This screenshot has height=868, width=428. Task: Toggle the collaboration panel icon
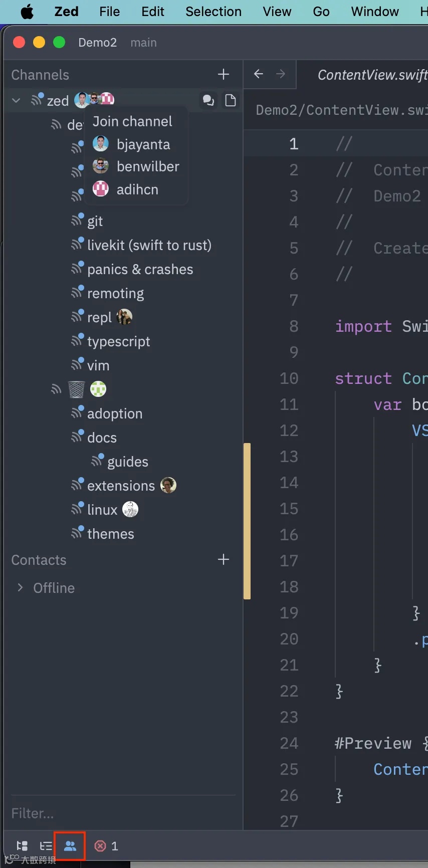pyautogui.click(x=70, y=846)
